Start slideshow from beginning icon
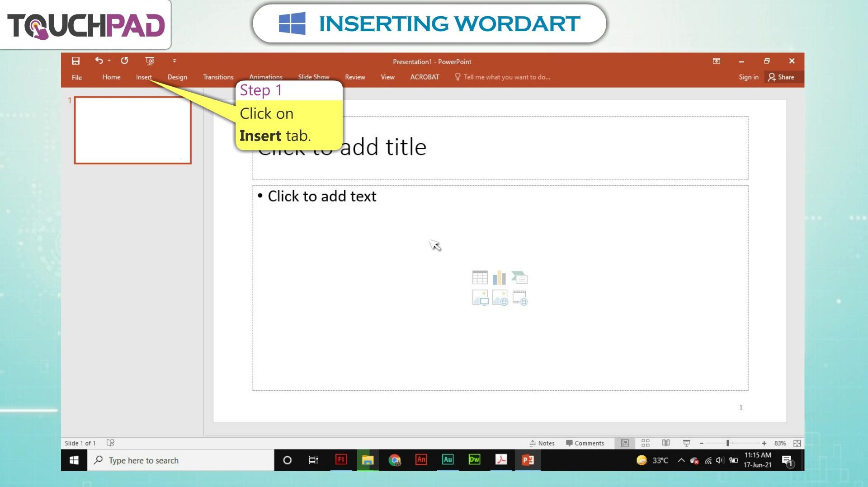Screen dimensions: 868x487 pyautogui.click(x=150, y=61)
